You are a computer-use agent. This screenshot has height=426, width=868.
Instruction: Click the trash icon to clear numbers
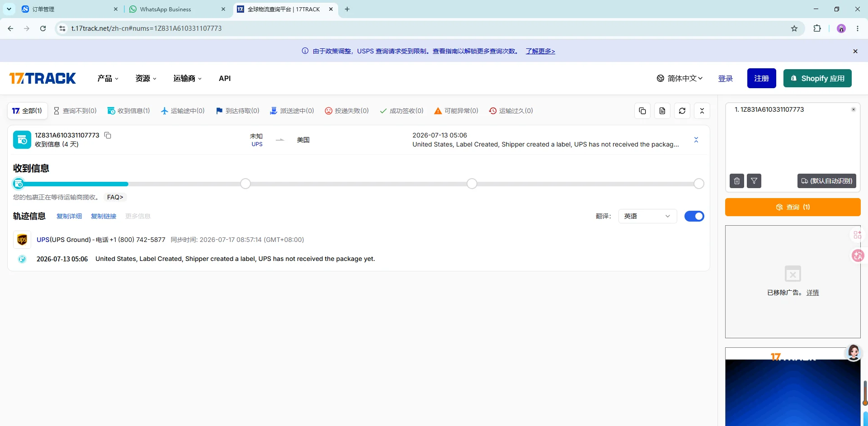pyautogui.click(x=737, y=181)
